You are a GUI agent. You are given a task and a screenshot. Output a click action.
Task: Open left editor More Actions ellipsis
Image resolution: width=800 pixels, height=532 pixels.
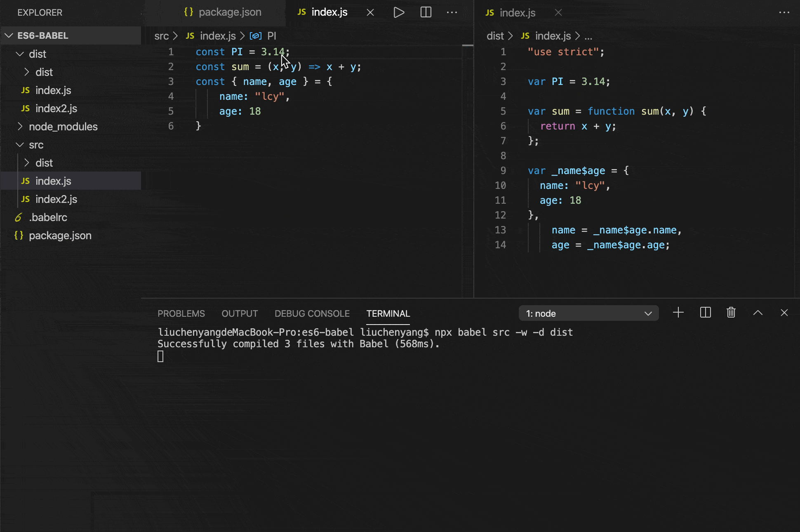coord(452,12)
